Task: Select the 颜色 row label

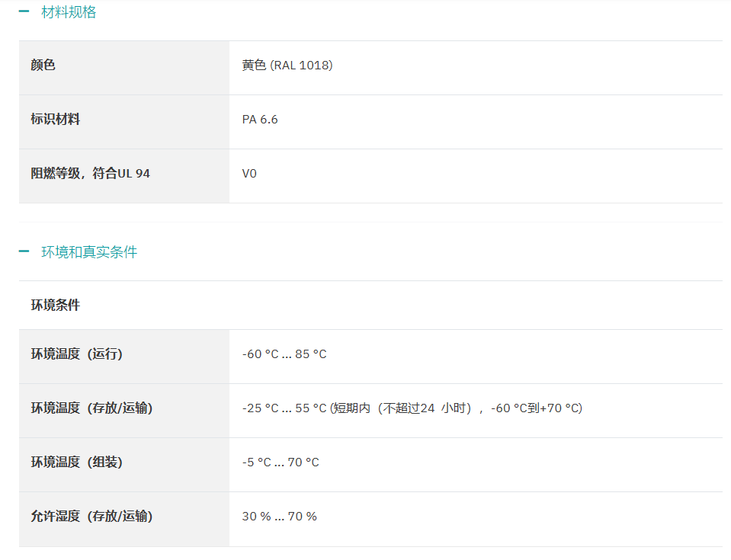Action: [43, 66]
